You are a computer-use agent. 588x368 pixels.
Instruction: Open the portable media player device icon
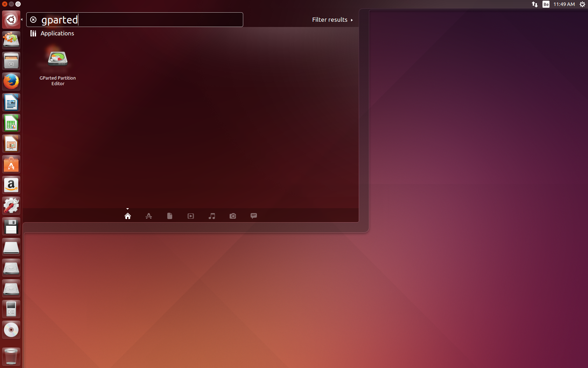(x=11, y=309)
